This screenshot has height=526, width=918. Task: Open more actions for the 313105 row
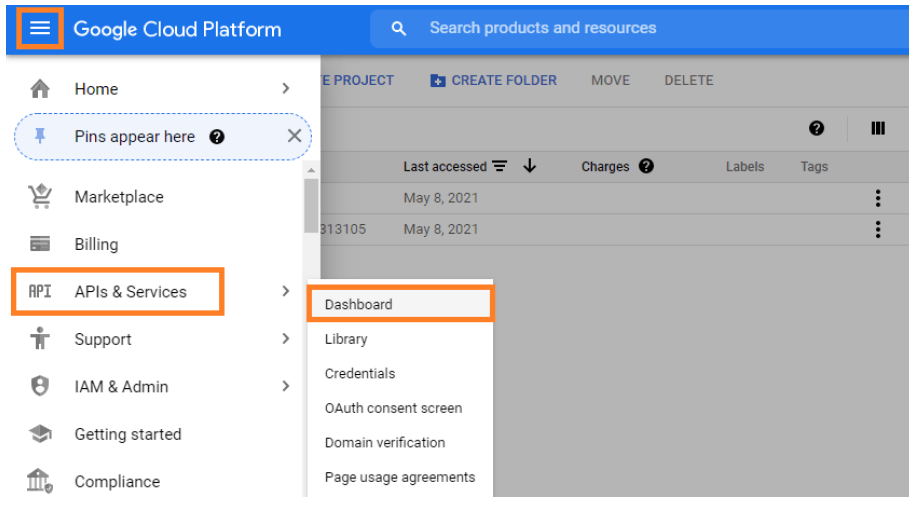pyautogui.click(x=878, y=230)
